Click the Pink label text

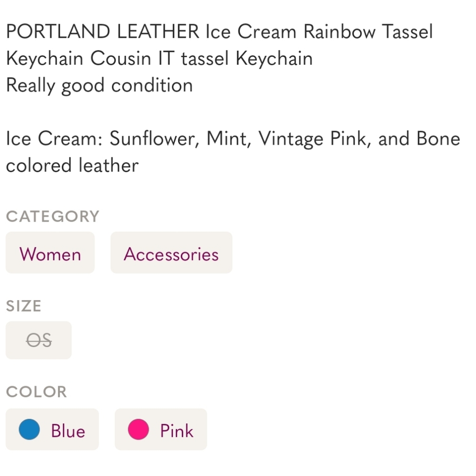point(177,430)
